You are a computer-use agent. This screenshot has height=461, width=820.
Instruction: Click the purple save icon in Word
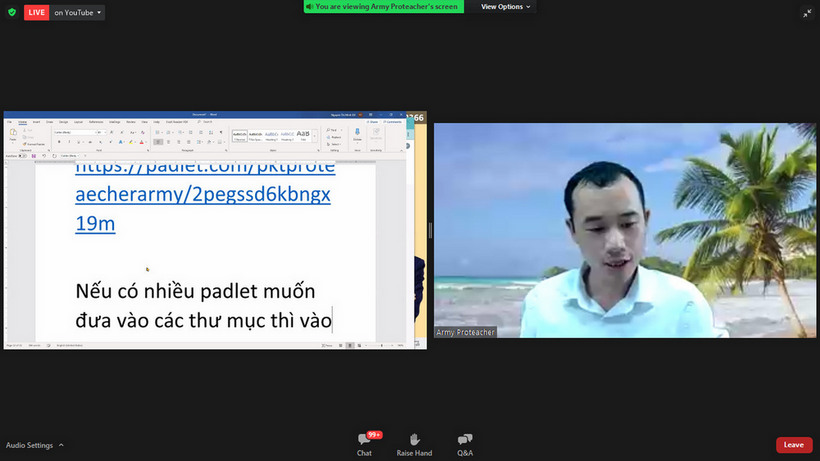[33, 156]
